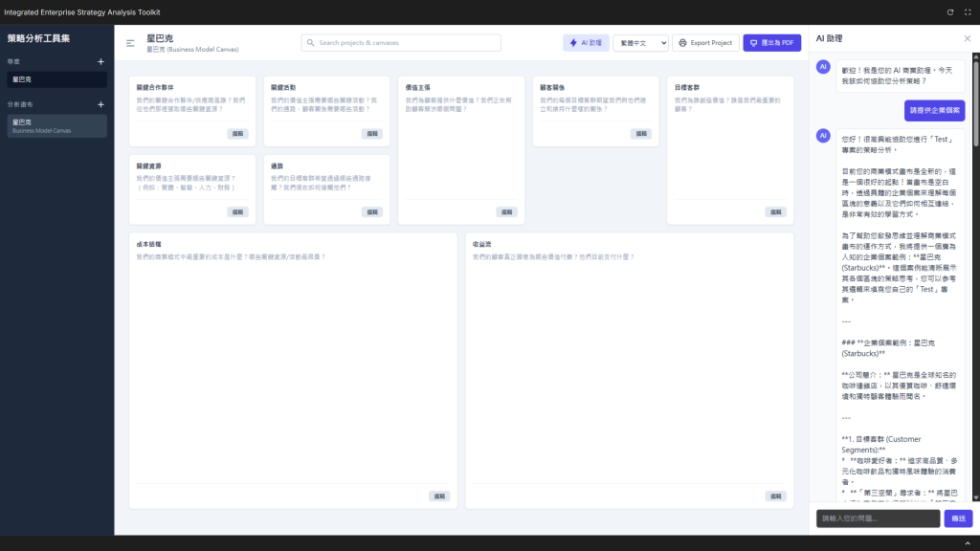
Task: Send the chat message with 傳送
Action: [958, 518]
